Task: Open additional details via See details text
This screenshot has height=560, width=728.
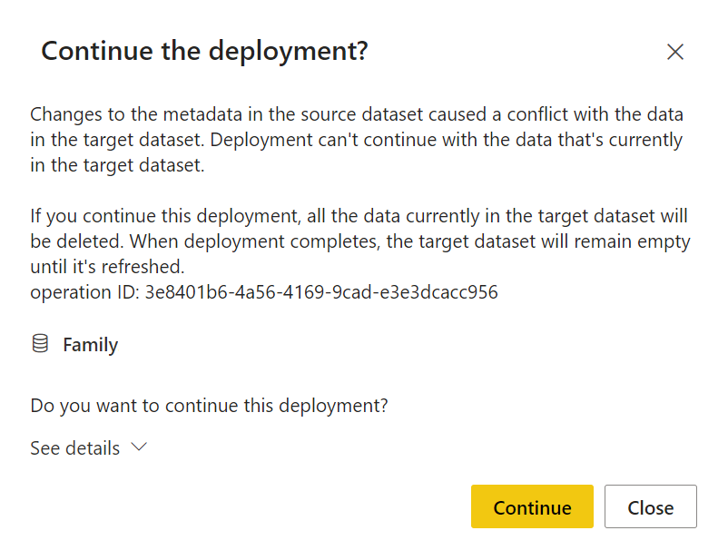Action: [74, 447]
